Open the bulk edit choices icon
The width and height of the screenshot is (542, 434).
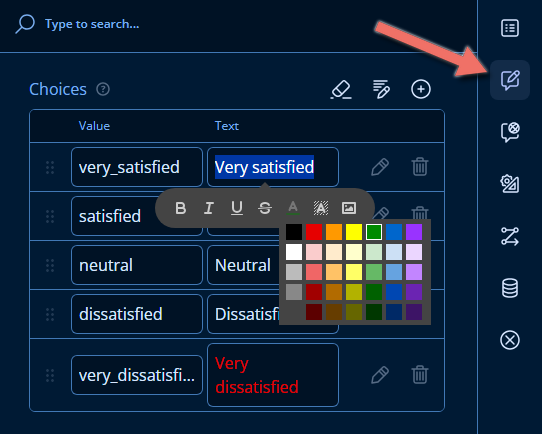pyautogui.click(x=381, y=89)
